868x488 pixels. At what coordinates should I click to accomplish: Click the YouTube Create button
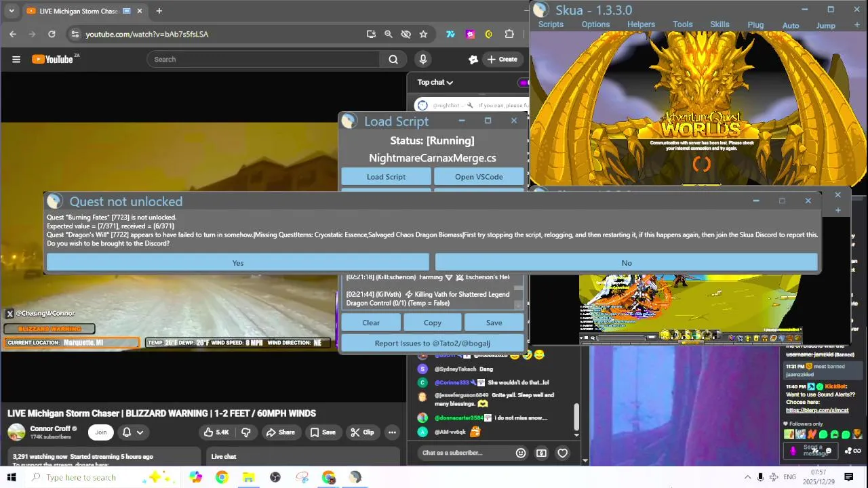tap(502, 59)
